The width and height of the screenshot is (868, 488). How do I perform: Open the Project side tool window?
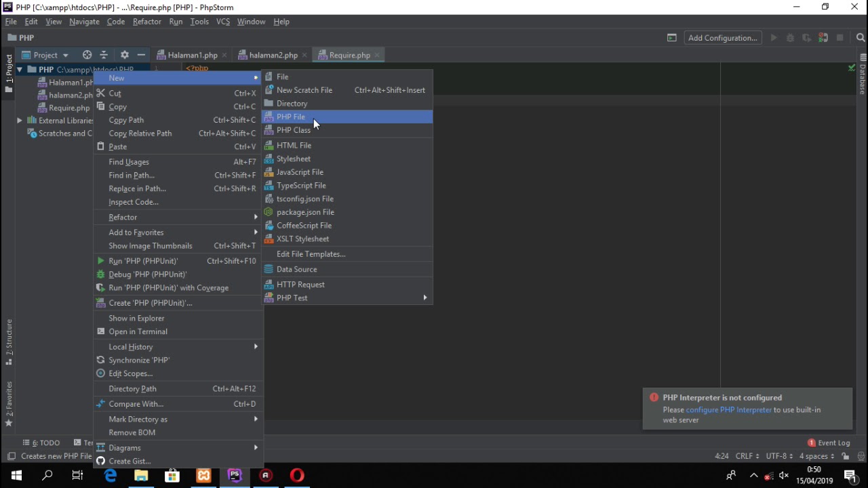pyautogui.click(x=9, y=74)
